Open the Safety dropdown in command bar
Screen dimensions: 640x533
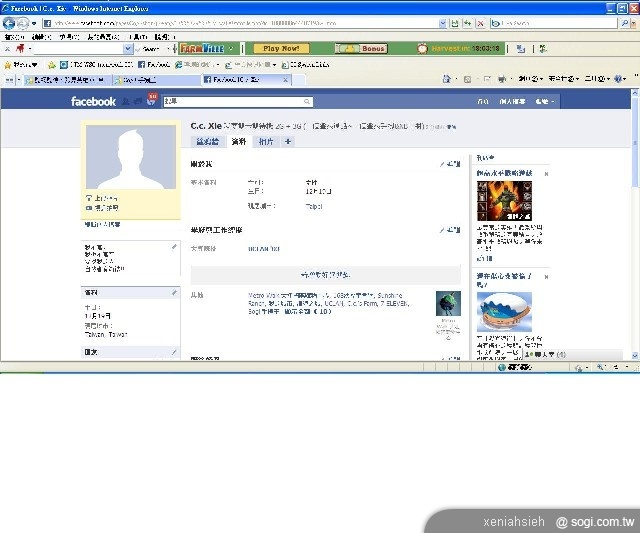(563, 79)
